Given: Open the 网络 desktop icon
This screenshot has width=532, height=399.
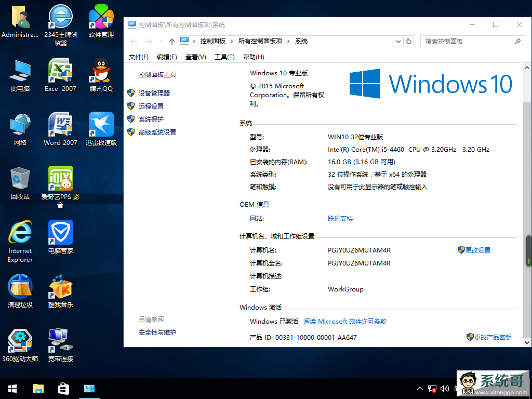Looking at the screenshot, I should point(20,129).
